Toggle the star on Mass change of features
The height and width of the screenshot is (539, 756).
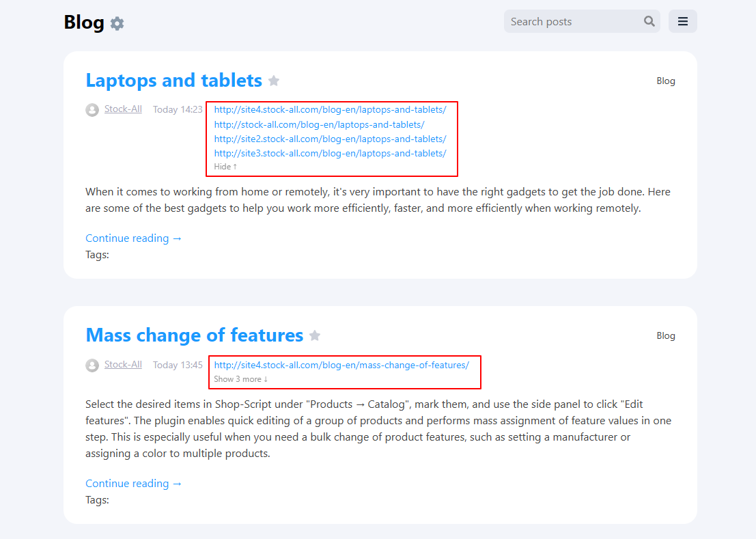[x=315, y=335]
